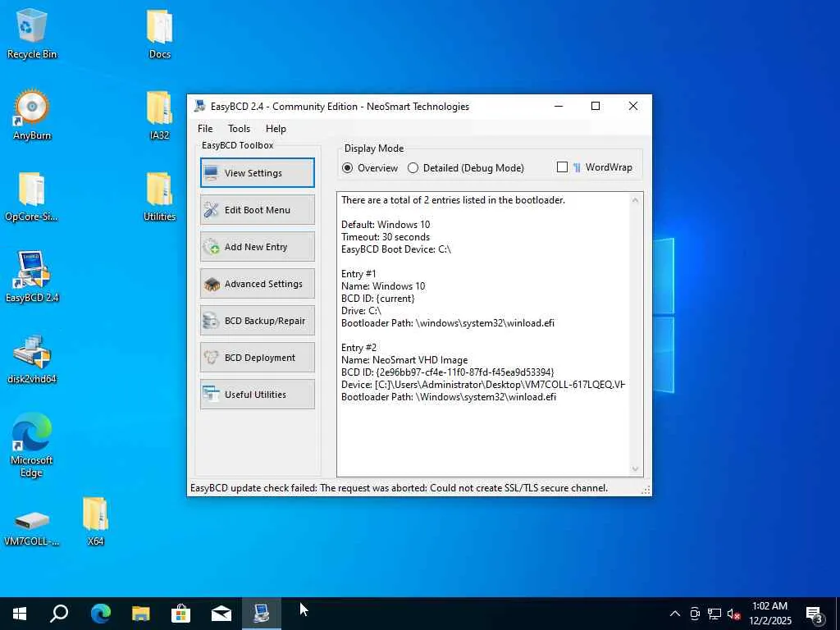Click the scroll down arrow in settings view

(x=635, y=468)
